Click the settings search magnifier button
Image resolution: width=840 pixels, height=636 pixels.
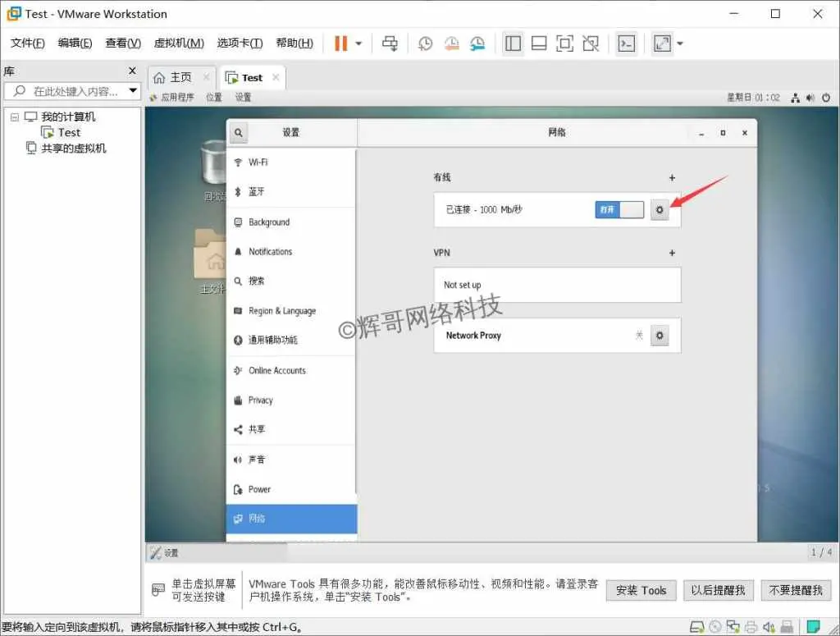click(x=239, y=132)
